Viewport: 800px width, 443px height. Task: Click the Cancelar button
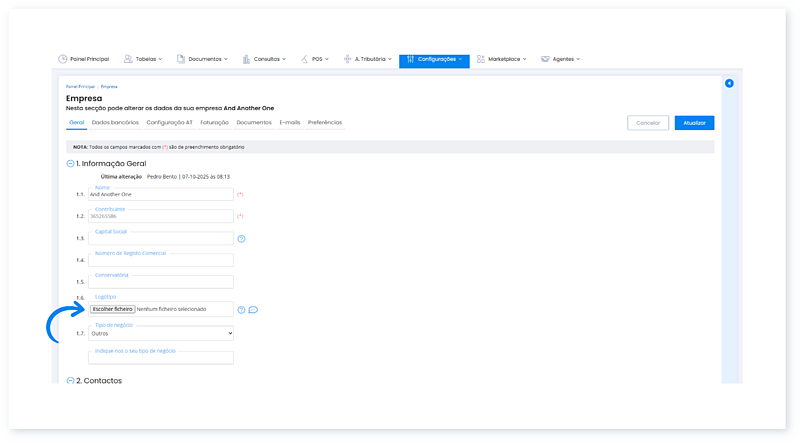(x=648, y=123)
